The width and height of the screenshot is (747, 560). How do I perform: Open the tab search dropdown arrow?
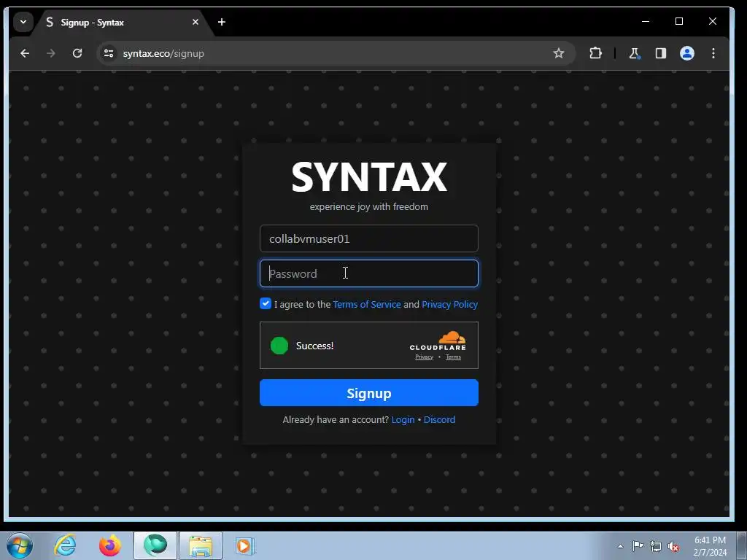pos(23,22)
